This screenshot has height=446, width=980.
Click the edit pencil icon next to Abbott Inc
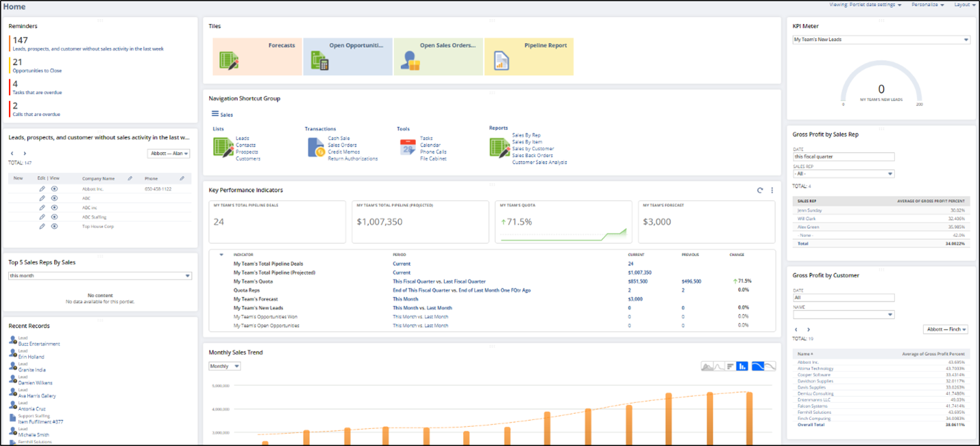click(41, 188)
